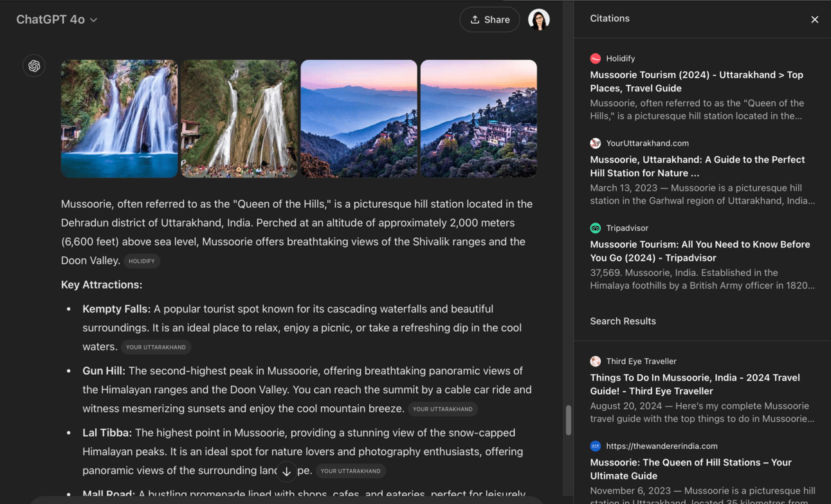Open the HOLIDIFY citation chip
831x504 pixels.
click(x=142, y=261)
